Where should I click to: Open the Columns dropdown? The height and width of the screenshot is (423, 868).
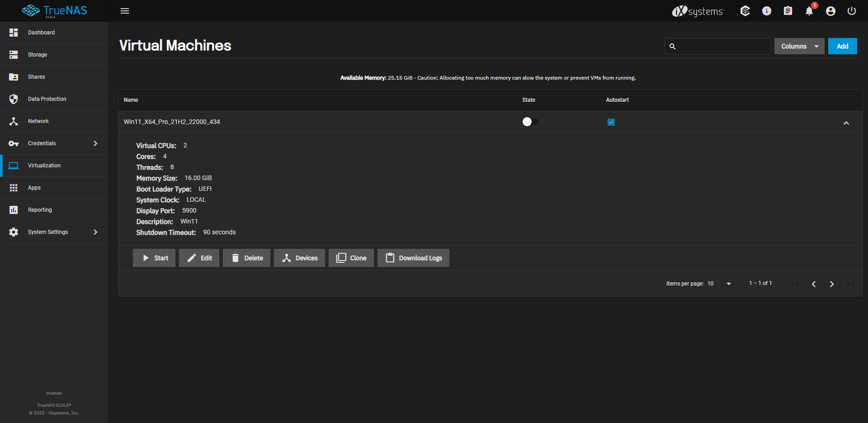point(799,46)
